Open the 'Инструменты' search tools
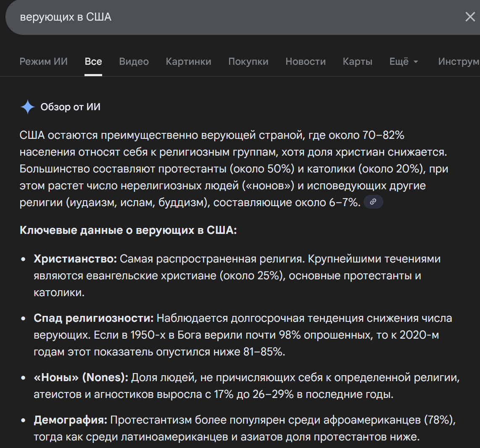 coord(458,61)
